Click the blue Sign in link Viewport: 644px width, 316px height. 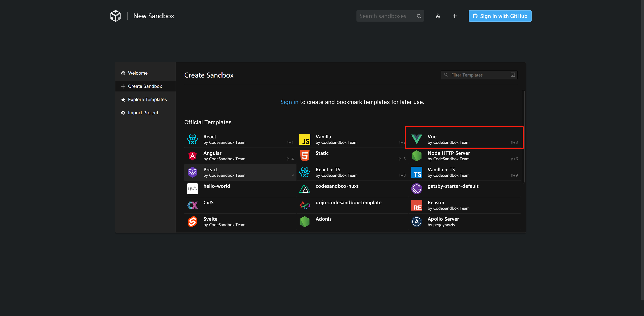pos(289,102)
